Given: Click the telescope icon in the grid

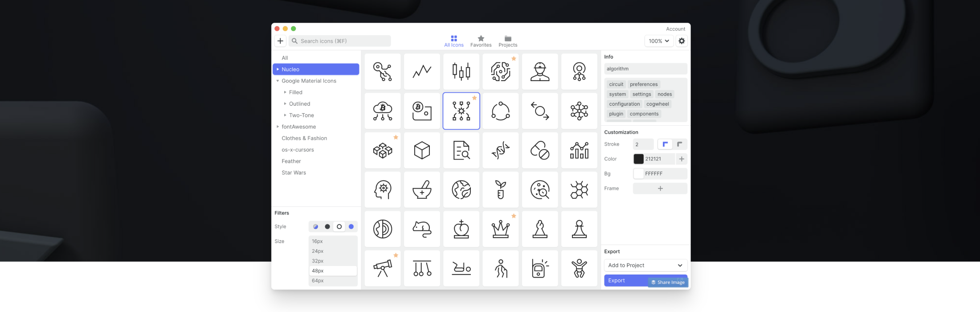Looking at the screenshot, I should [382, 268].
